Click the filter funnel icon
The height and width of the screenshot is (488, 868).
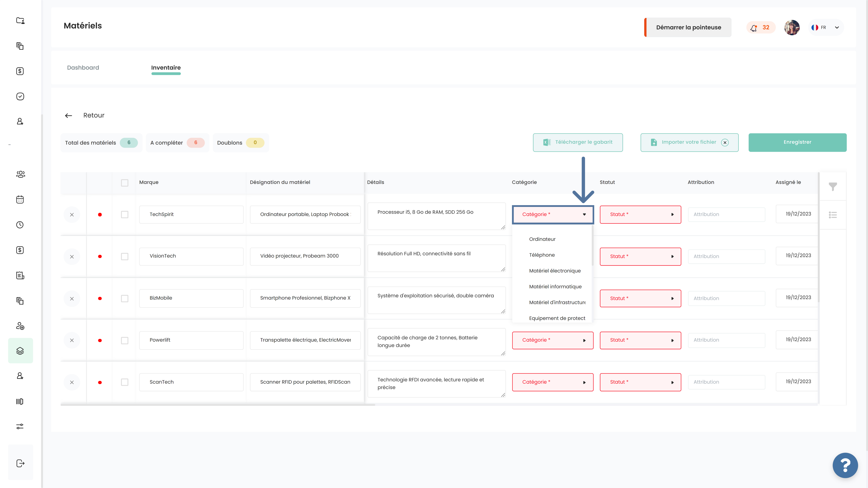833,187
